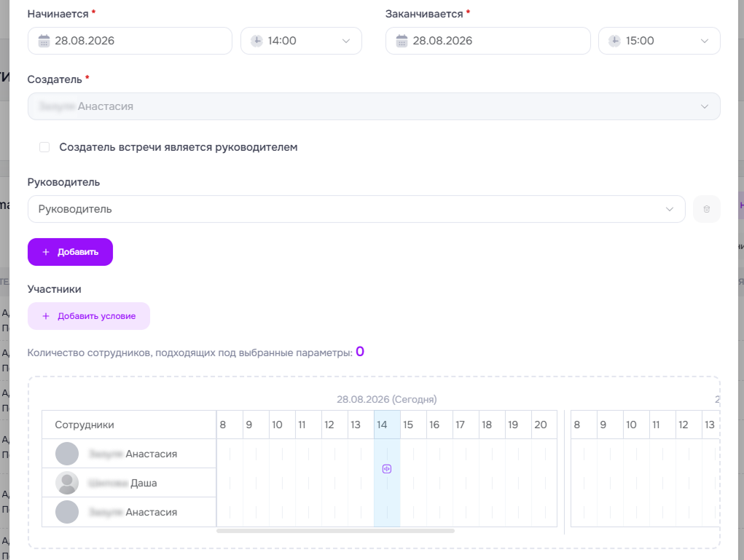Select highlighted hour 14 column header
Image resolution: width=744 pixels, height=560 pixels.
(x=387, y=425)
